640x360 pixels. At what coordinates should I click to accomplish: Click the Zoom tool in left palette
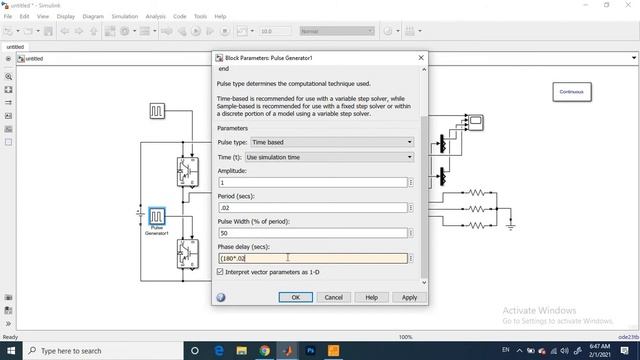[x=9, y=77]
